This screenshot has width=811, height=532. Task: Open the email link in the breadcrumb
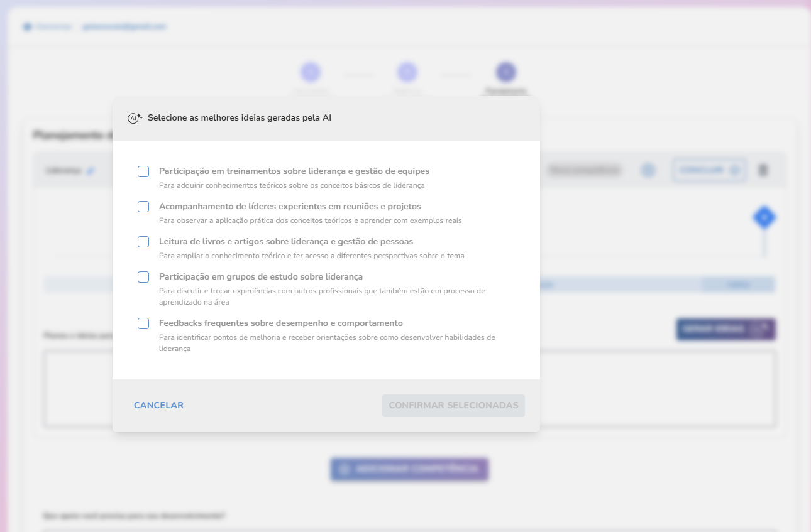[124, 27]
